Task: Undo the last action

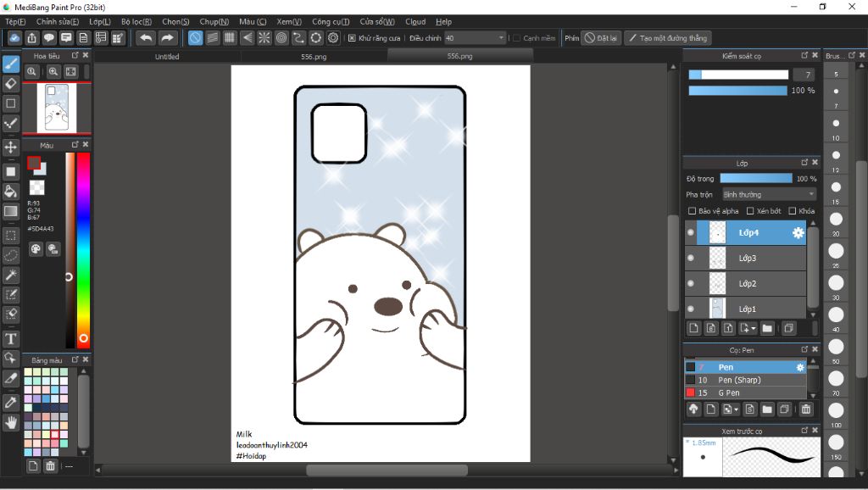Action: tap(146, 37)
